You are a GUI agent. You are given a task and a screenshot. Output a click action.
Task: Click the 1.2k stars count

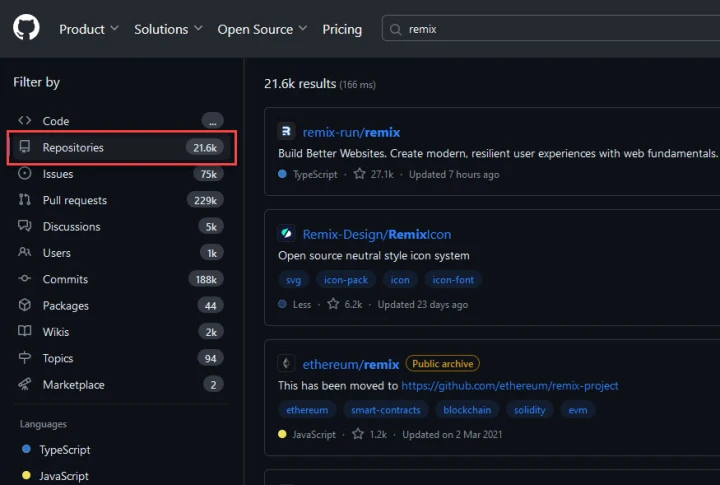[x=378, y=434]
